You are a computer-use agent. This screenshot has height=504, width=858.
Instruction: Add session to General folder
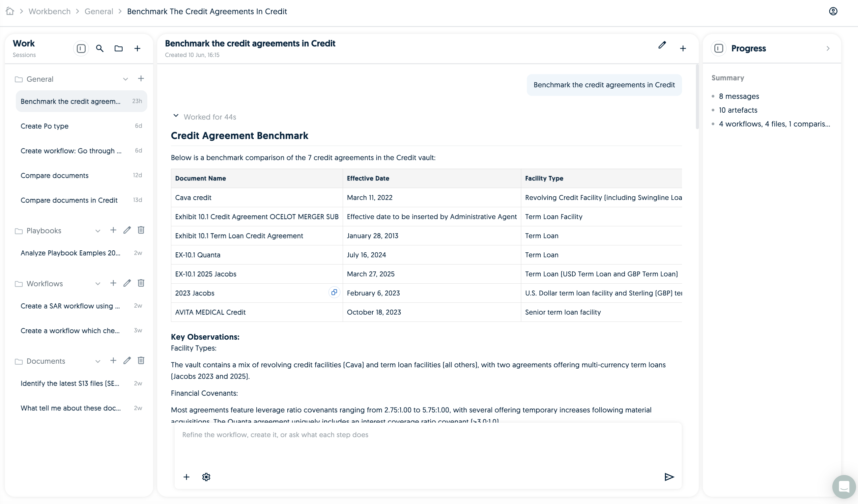pyautogui.click(x=141, y=79)
